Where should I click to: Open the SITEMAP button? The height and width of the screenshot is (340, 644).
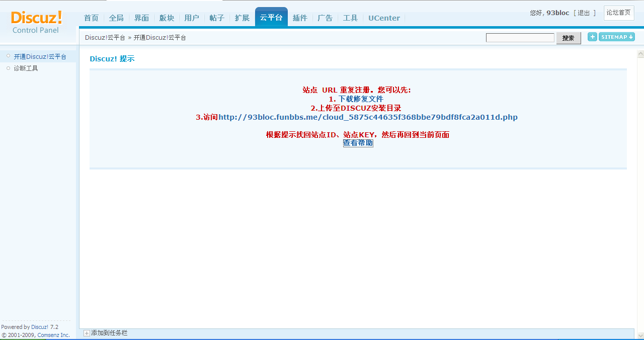(616, 37)
